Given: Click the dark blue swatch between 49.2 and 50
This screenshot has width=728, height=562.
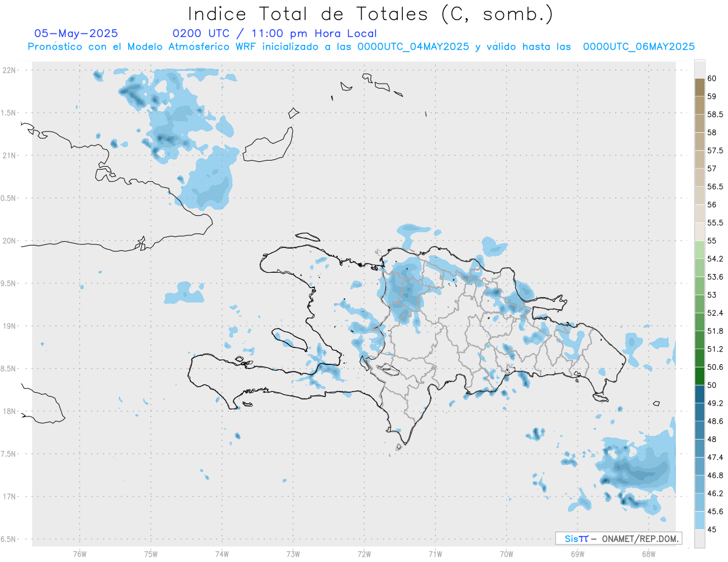Looking at the screenshot, I should (x=699, y=394).
